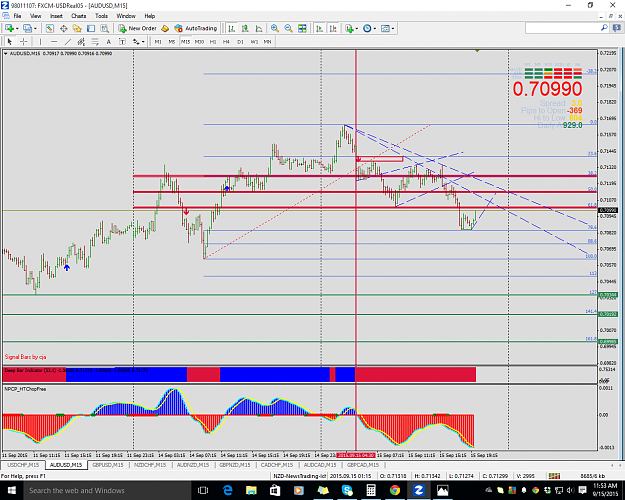Select the cursor arrow tool
The height and width of the screenshot is (500, 625).
10,41
